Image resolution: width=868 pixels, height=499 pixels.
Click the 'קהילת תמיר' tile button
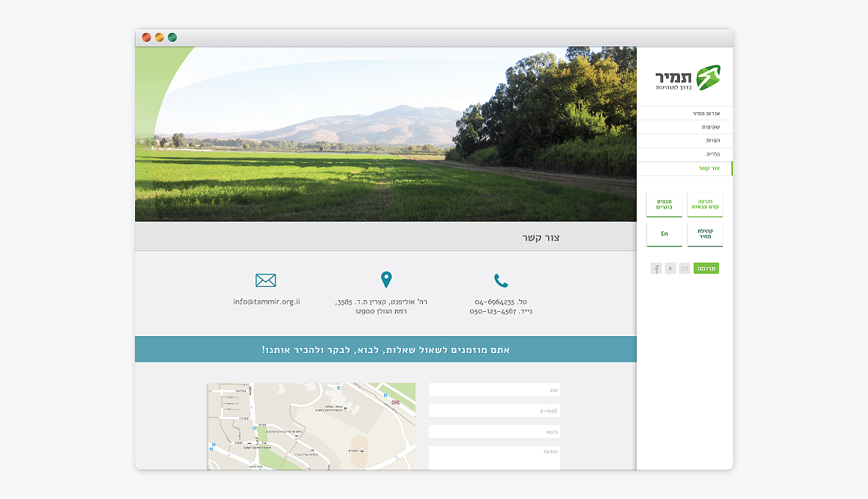[x=705, y=234]
